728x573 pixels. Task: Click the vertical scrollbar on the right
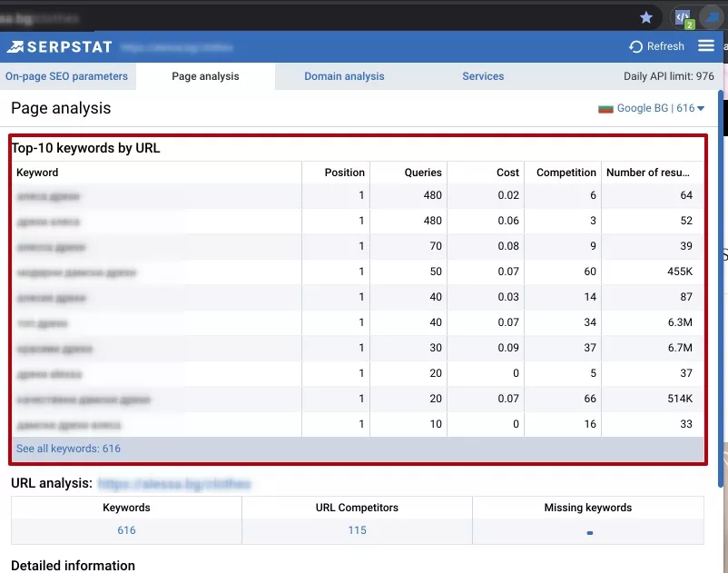pyautogui.click(x=721, y=288)
